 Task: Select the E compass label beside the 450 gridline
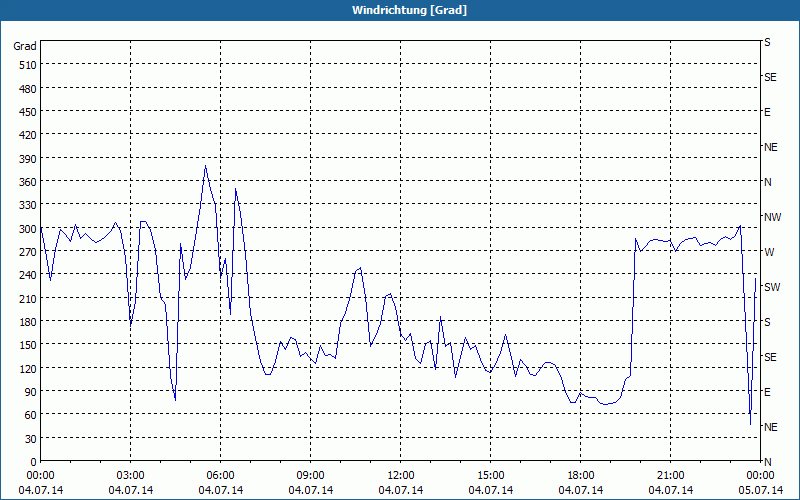click(767, 112)
